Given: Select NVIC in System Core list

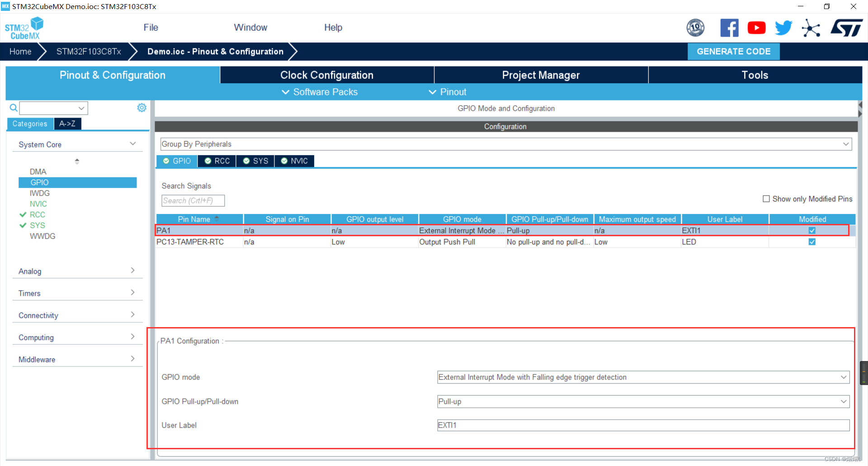Looking at the screenshot, I should click(38, 204).
